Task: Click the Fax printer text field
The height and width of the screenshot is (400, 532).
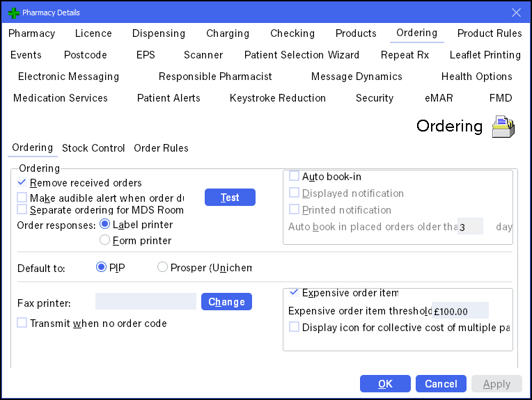Action: (x=146, y=302)
